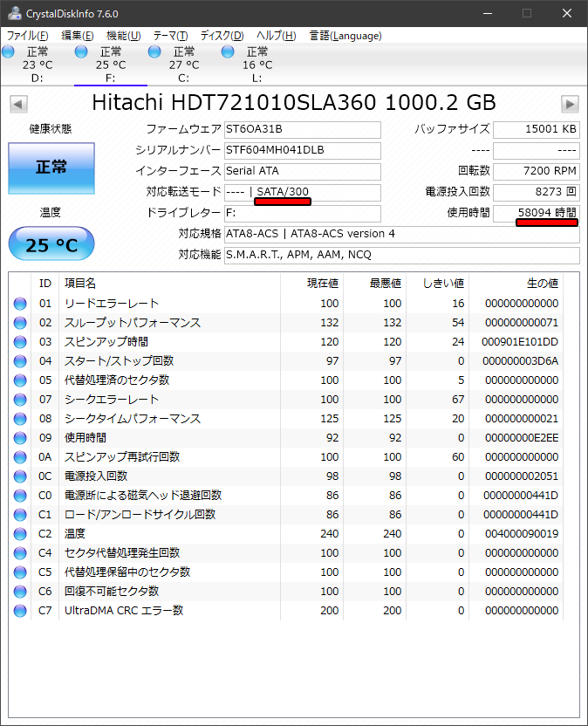Viewport: 588px width, 726px height.
Task: Select the C2 温度 attribute row
Action: [293, 534]
